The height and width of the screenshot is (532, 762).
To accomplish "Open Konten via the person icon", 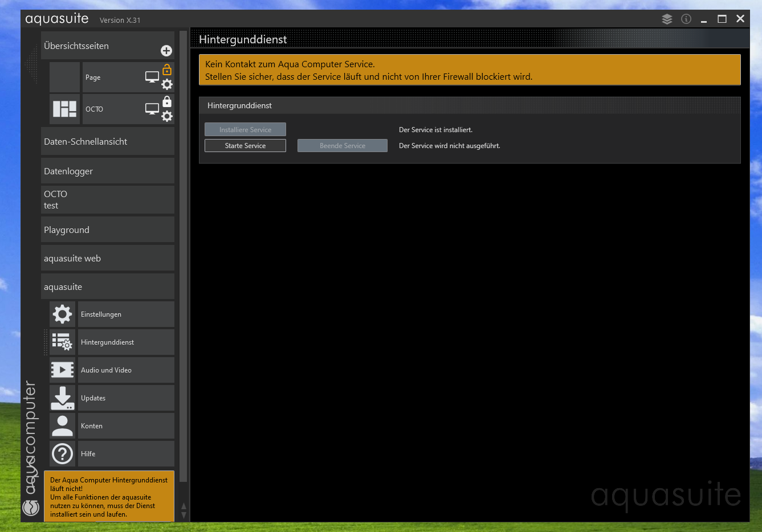I will point(62,425).
